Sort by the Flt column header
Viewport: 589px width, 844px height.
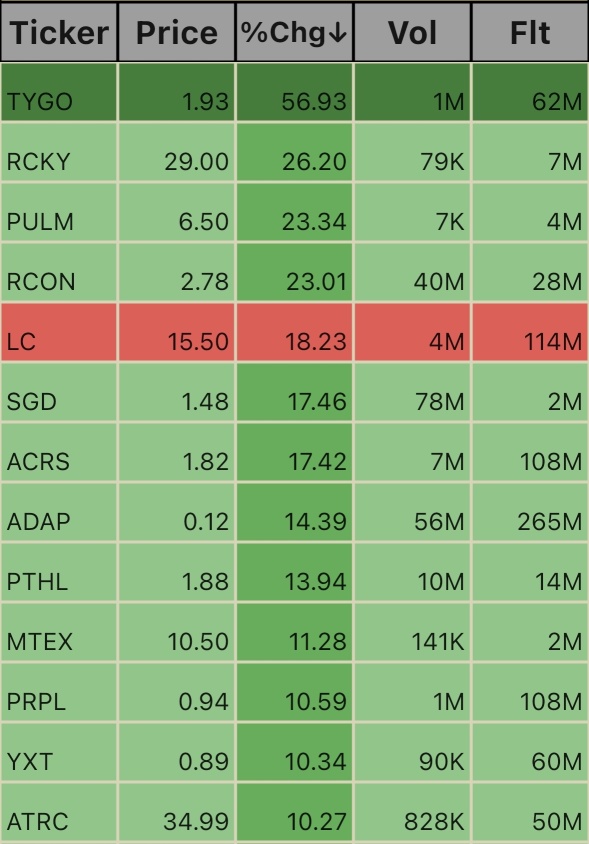530,32
